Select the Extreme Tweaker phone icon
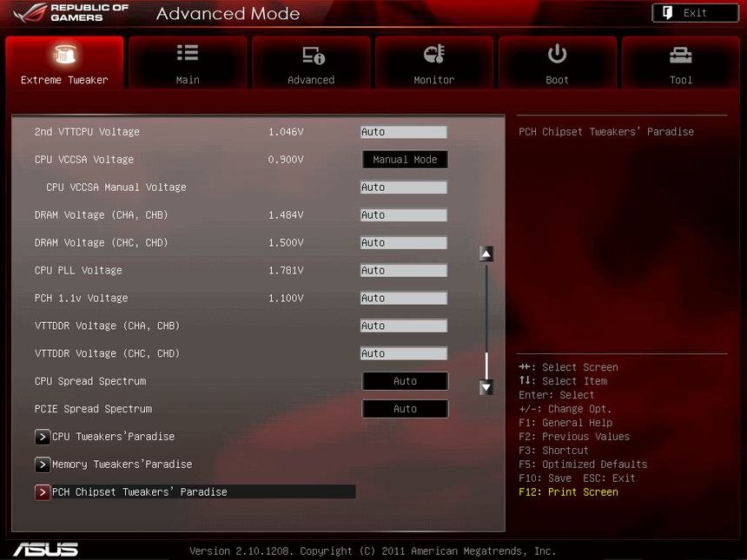The height and width of the screenshot is (560, 747). [64, 55]
